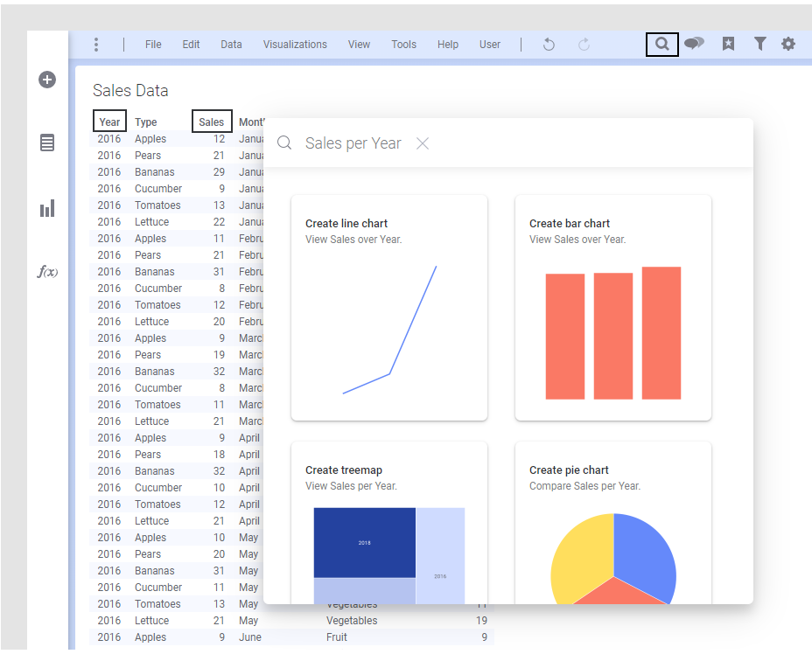
Task: Open the filter funnel icon
Action: tap(760, 44)
